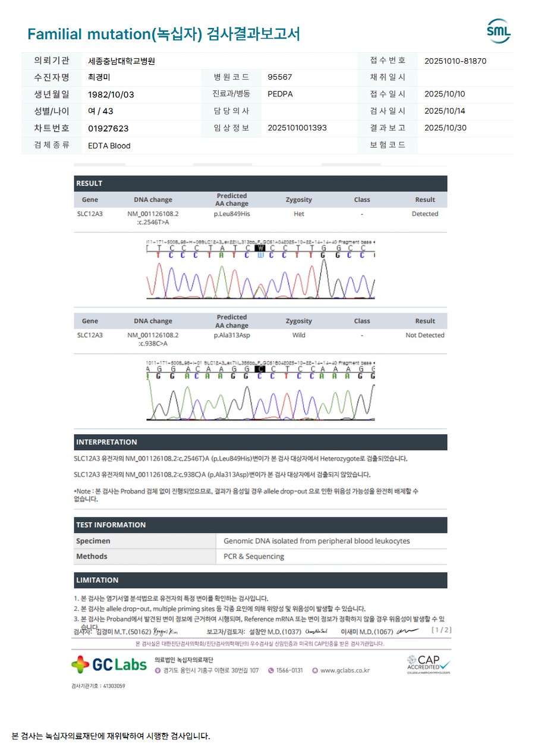Select result report date 2025/10/30
This screenshot has height=756, width=535.
pos(445,128)
